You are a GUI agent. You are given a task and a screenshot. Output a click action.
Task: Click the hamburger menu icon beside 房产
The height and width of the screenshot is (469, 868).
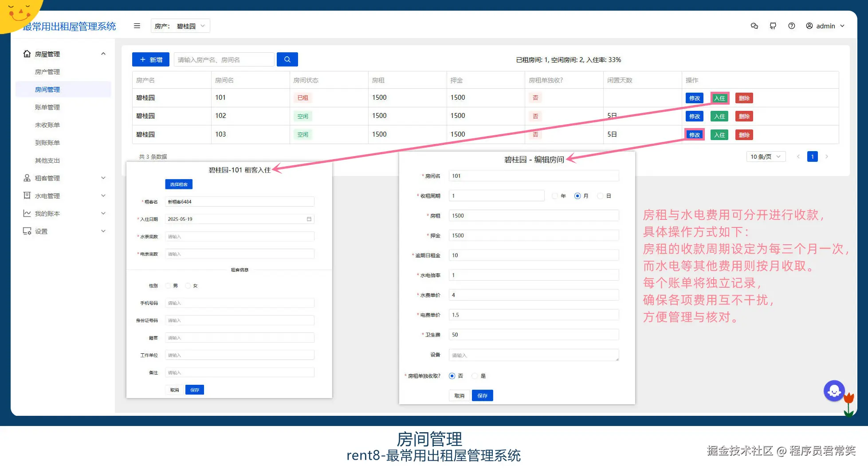[x=137, y=26]
